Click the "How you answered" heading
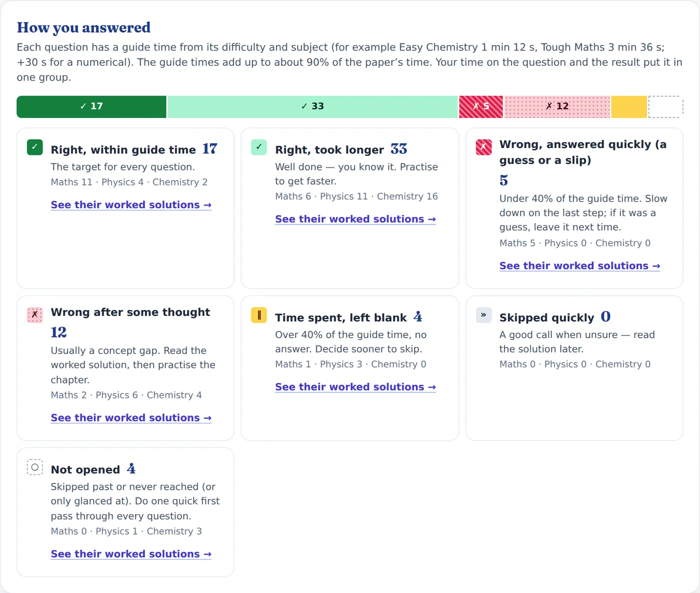The image size is (700, 593). coord(83,27)
